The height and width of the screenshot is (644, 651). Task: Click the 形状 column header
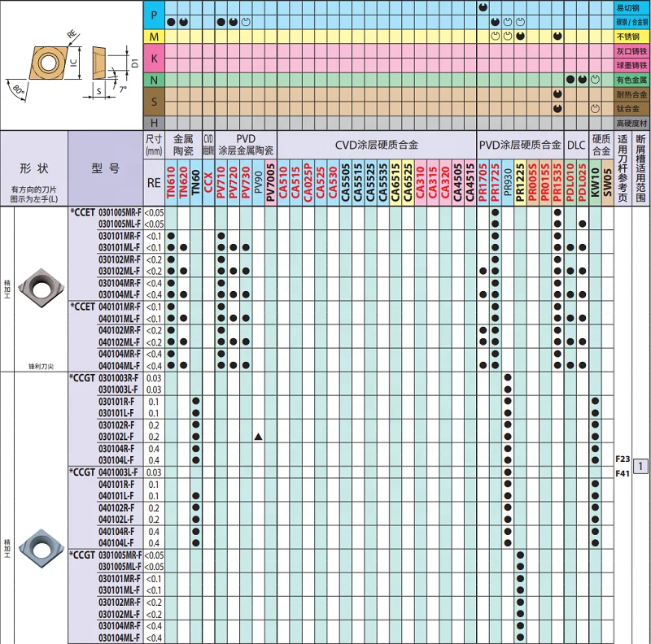(x=34, y=168)
